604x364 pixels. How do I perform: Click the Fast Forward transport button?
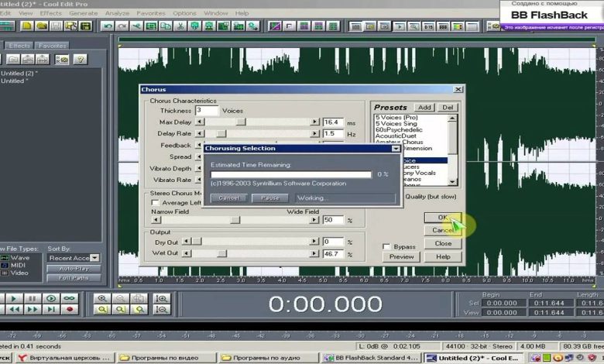(x=32, y=309)
